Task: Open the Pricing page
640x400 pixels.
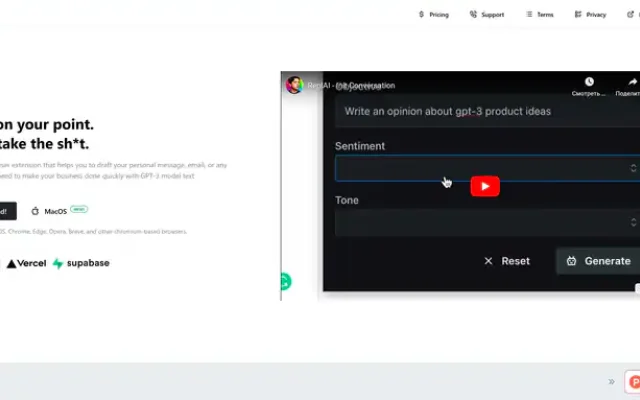Action: 434,15
